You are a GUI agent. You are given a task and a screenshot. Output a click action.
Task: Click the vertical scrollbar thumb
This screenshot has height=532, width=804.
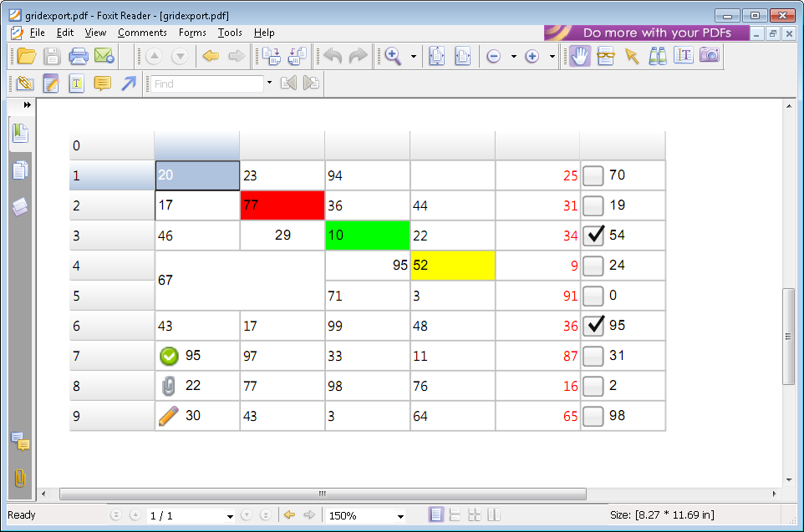pyautogui.click(x=788, y=337)
